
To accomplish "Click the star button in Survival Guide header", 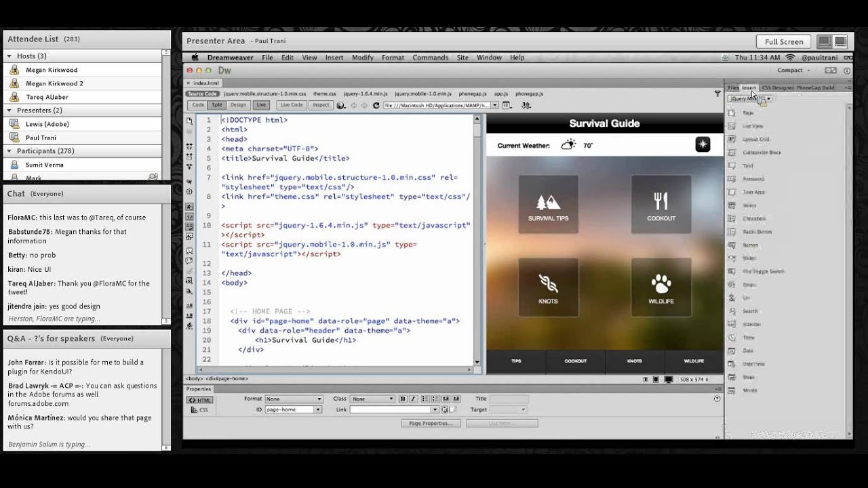I will (703, 144).
